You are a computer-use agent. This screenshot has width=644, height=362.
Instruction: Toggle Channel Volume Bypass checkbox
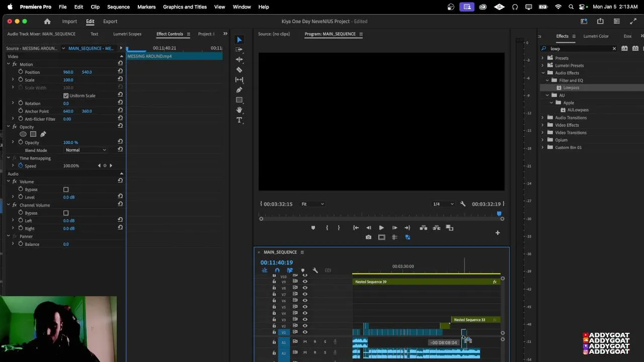tap(66, 213)
